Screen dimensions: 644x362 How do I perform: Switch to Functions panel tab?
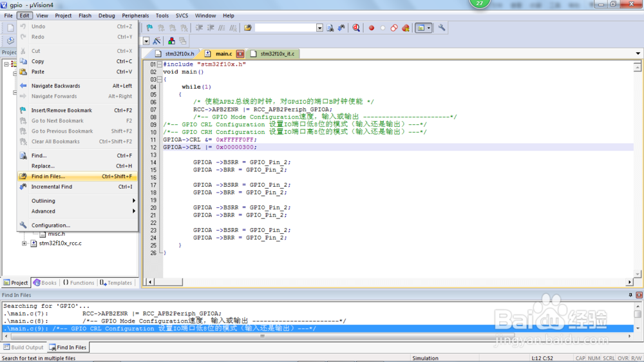click(78, 283)
